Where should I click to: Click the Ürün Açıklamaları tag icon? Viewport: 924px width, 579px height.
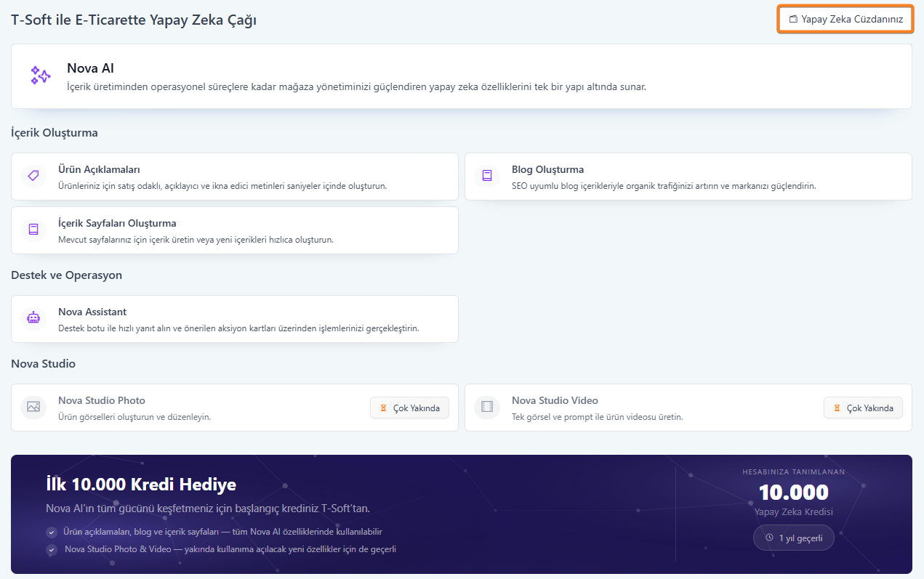tap(33, 176)
